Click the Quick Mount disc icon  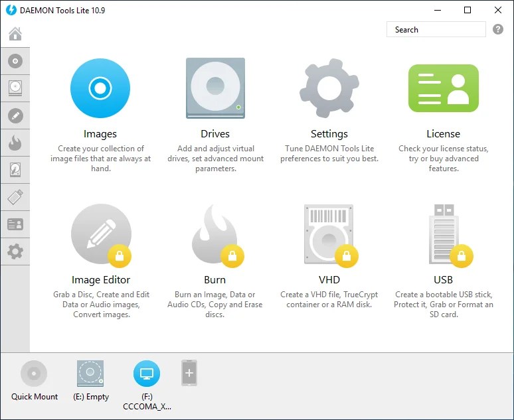tap(34, 374)
